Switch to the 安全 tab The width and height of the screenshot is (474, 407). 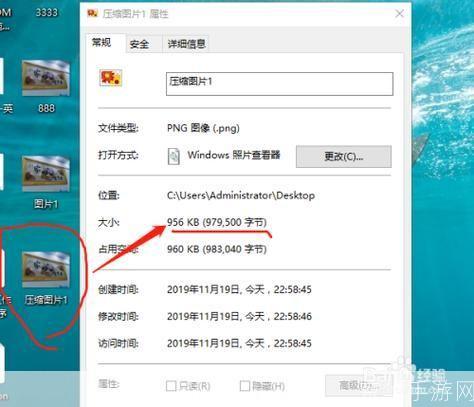click(x=139, y=44)
